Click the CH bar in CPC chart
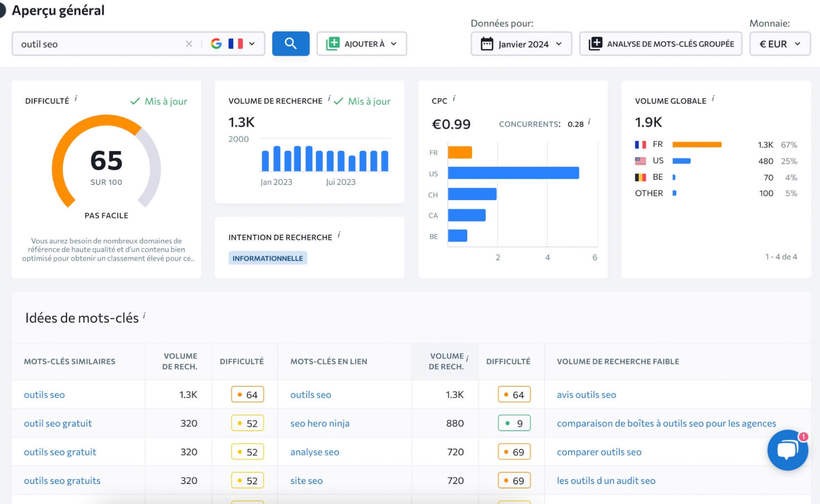This screenshot has height=504, width=820. coord(472,194)
